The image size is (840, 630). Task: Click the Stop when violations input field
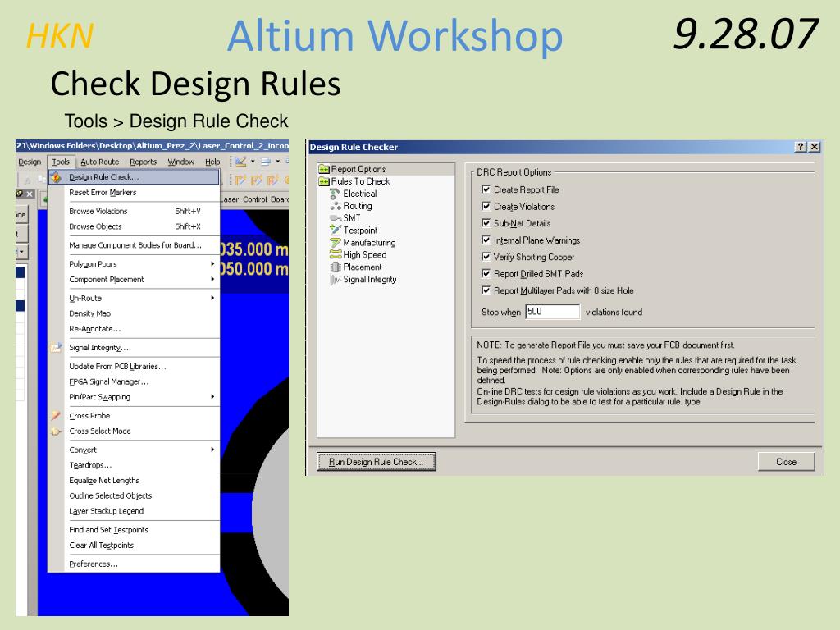[x=552, y=311]
